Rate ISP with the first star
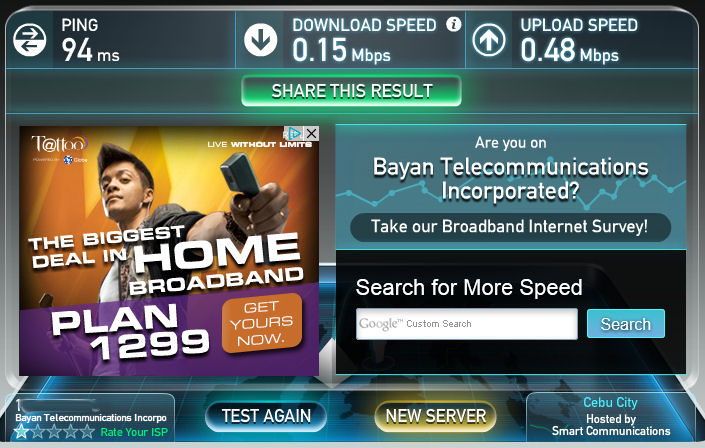Image resolution: width=705 pixels, height=448 pixels. [x=21, y=432]
